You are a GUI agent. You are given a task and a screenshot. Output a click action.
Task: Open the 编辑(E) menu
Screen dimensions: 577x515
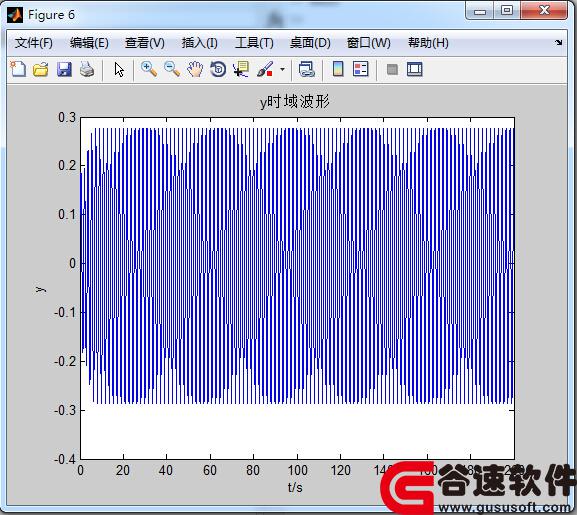[89, 43]
